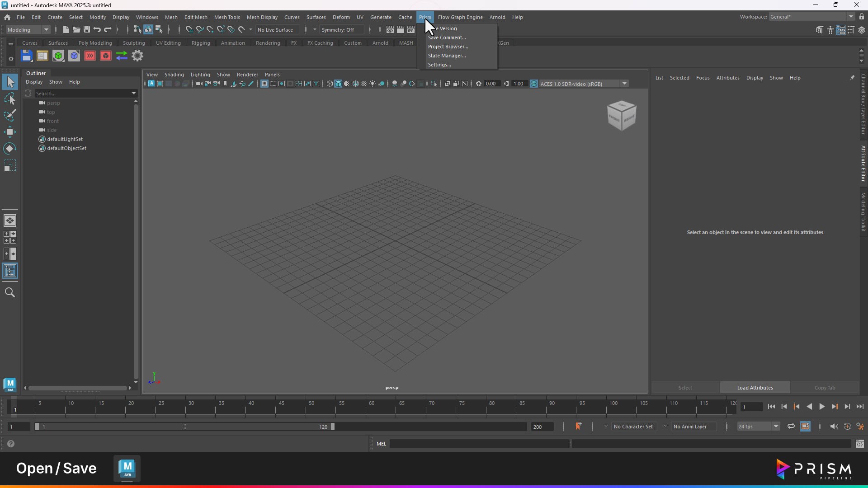Toggle the Attribute Editor pin icon
This screenshot has height=488, width=868.
[x=852, y=78]
